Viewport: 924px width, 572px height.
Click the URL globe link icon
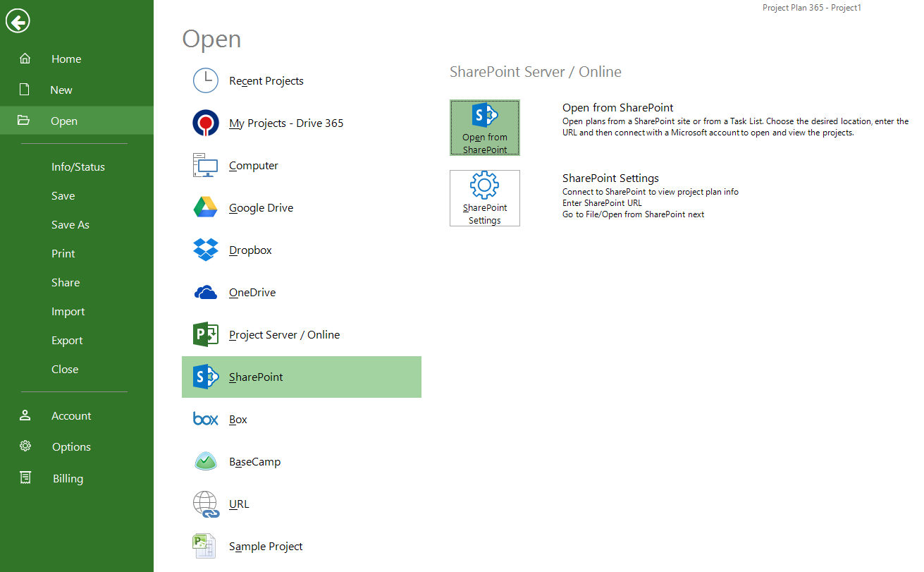206,504
